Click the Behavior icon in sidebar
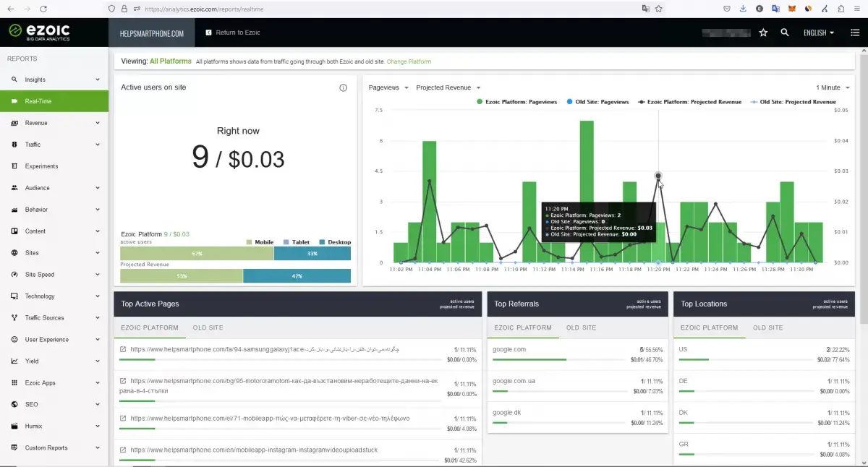 pos(14,210)
